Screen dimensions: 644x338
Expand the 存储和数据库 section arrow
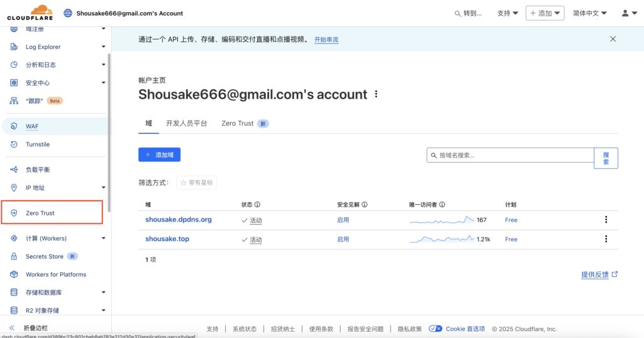104,293
